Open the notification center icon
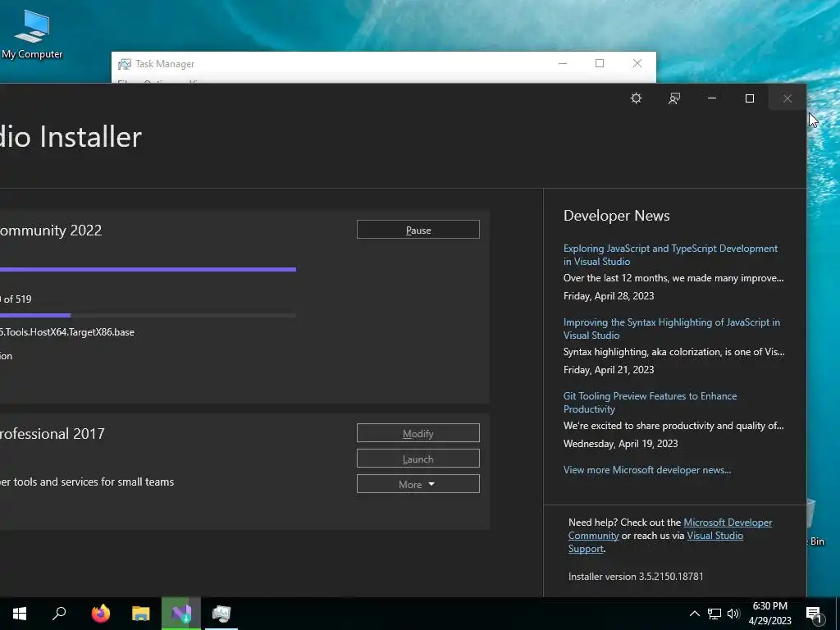Image resolution: width=840 pixels, height=630 pixels. 815,614
